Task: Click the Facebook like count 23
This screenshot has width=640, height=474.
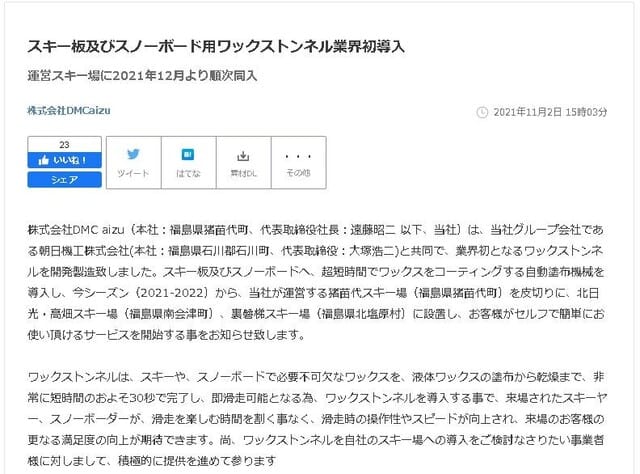Action: pyautogui.click(x=64, y=145)
